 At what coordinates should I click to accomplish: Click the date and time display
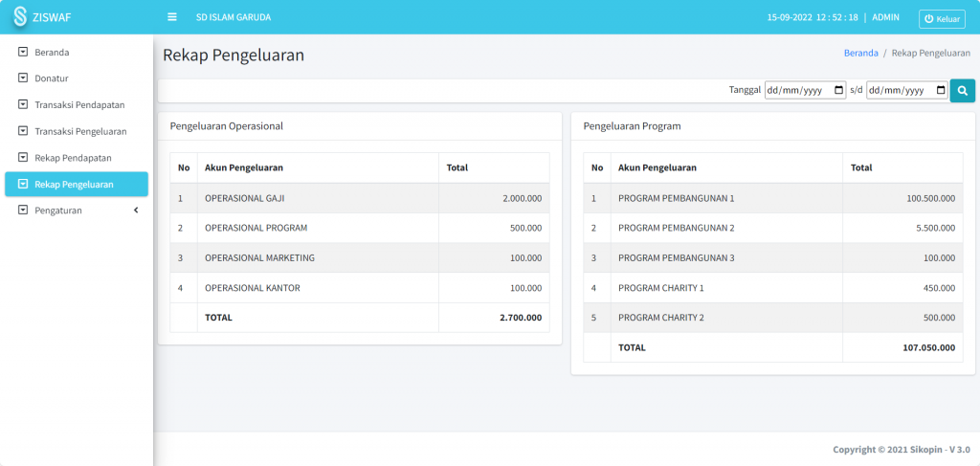point(813,17)
